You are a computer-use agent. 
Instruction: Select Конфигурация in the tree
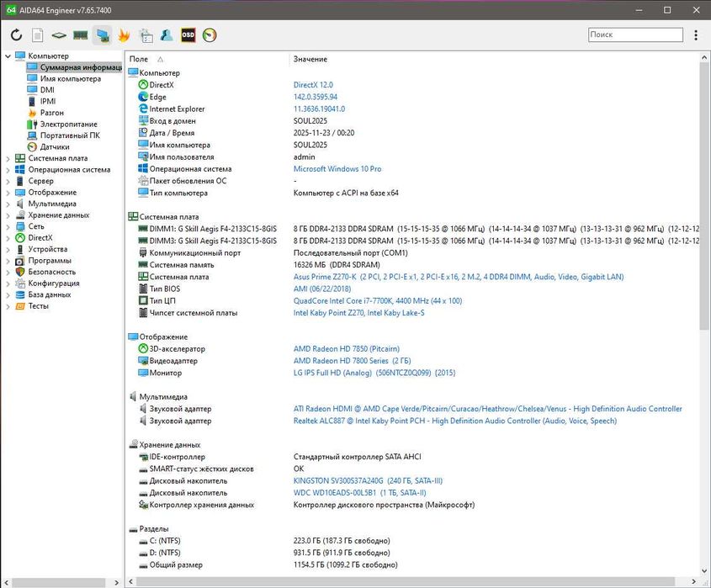pos(54,283)
